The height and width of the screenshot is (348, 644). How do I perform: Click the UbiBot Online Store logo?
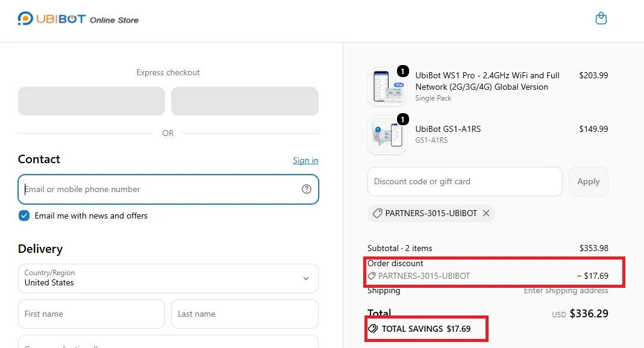tap(78, 19)
